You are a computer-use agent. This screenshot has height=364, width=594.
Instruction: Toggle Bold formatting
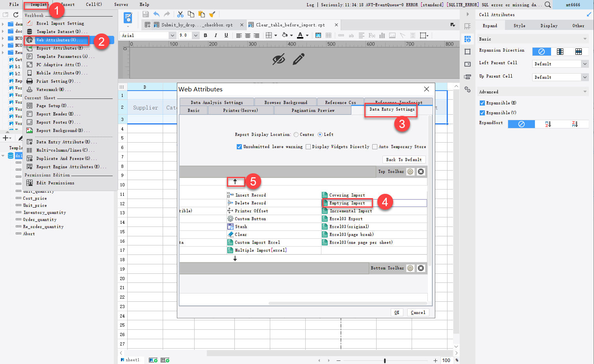point(205,35)
